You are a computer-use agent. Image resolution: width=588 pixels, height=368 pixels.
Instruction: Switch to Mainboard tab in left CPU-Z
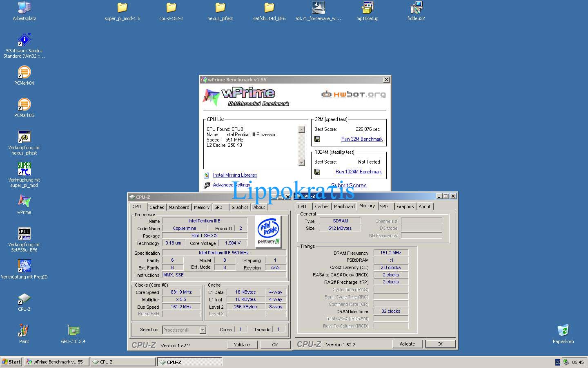coord(179,207)
